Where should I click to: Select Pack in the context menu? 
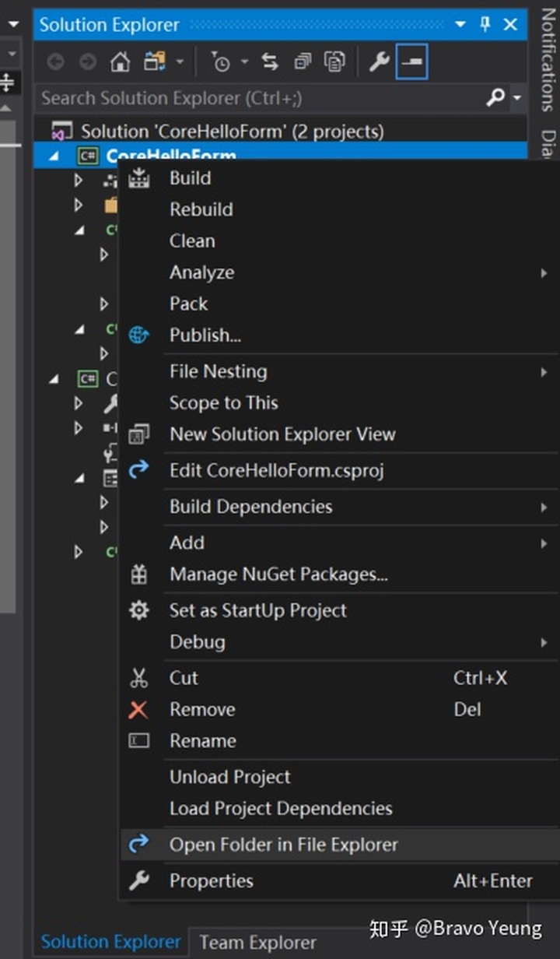(338, 304)
